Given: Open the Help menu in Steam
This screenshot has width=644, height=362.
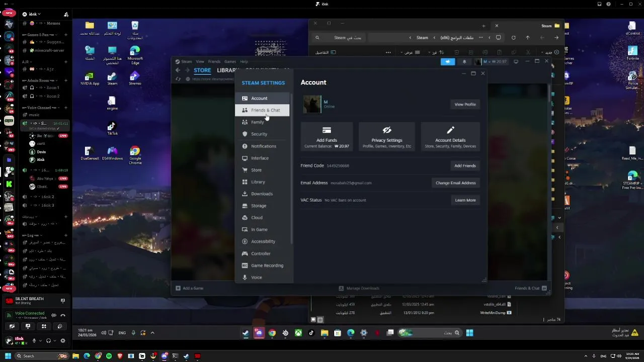Looking at the screenshot, I should point(244,62).
